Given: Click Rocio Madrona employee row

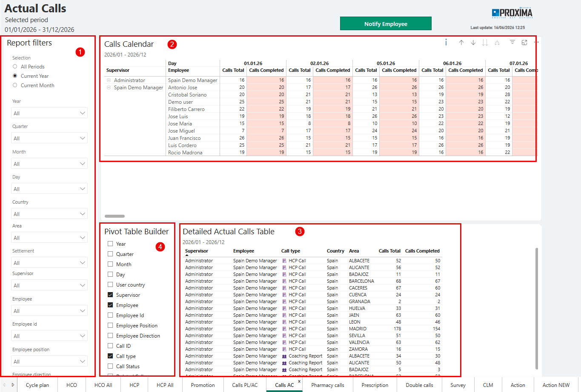Looking at the screenshot, I should 185,153.
